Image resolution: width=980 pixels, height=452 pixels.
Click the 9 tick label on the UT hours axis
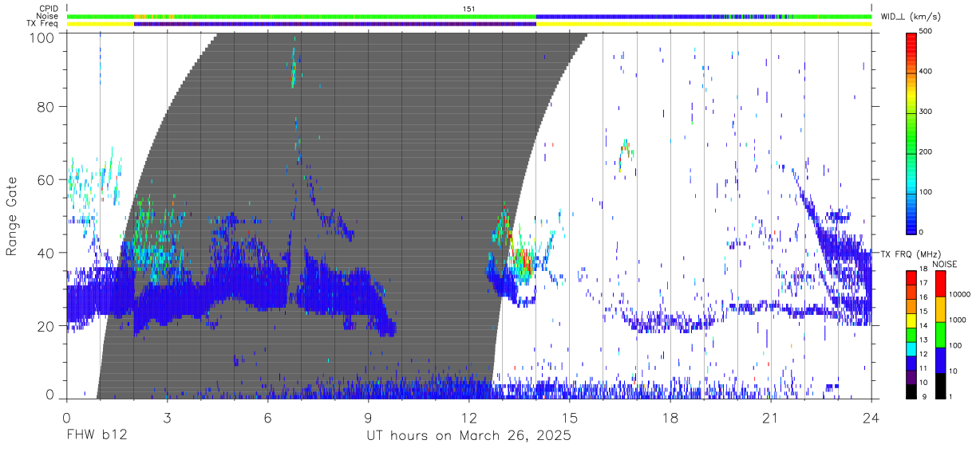pos(368,416)
